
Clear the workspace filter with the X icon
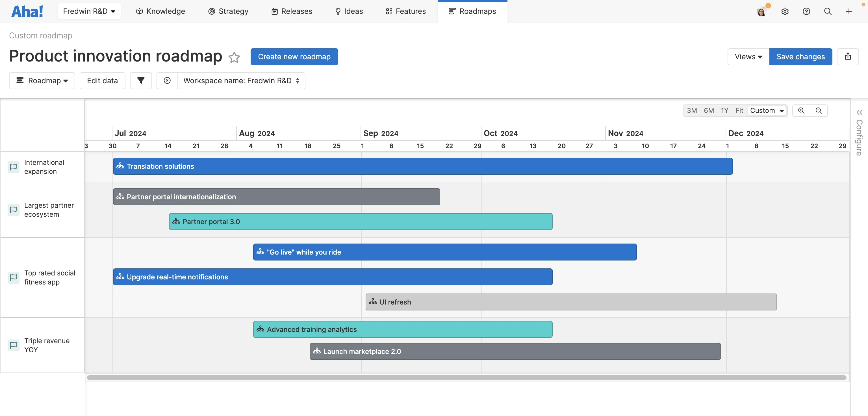pyautogui.click(x=167, y=80)
